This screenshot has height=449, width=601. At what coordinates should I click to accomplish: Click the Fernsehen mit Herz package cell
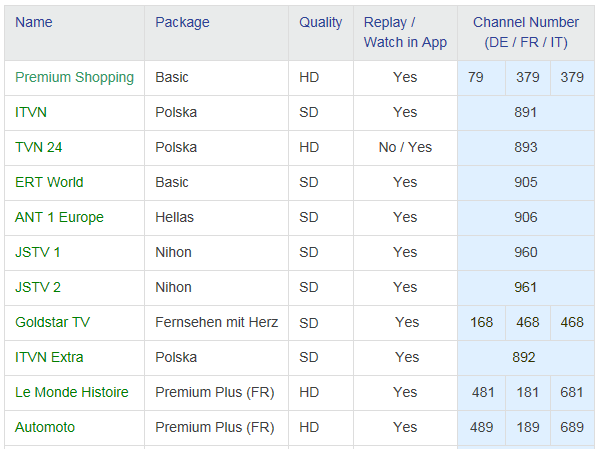[x=216, y=322]
